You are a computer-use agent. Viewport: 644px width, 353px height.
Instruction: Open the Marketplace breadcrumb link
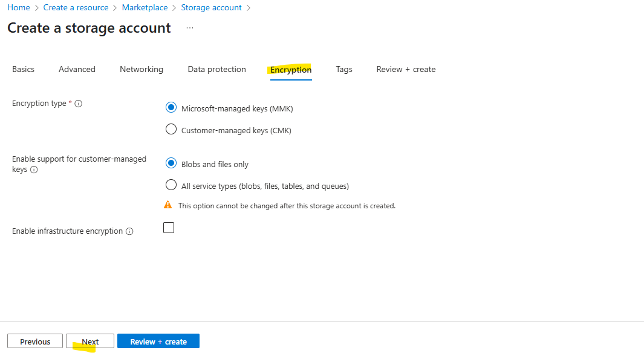(145, 8)
